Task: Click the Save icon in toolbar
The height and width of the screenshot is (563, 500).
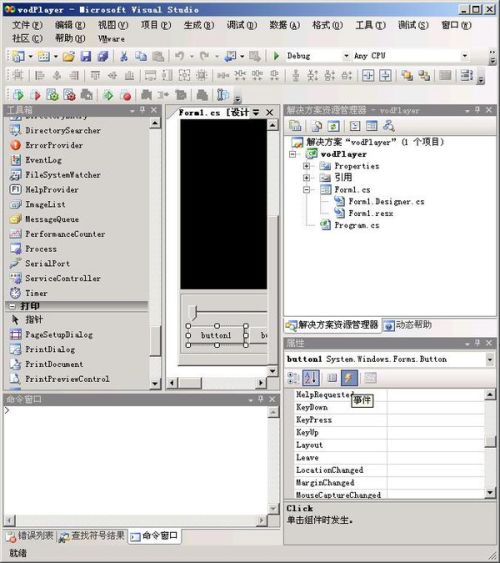Action: point(86,56)
